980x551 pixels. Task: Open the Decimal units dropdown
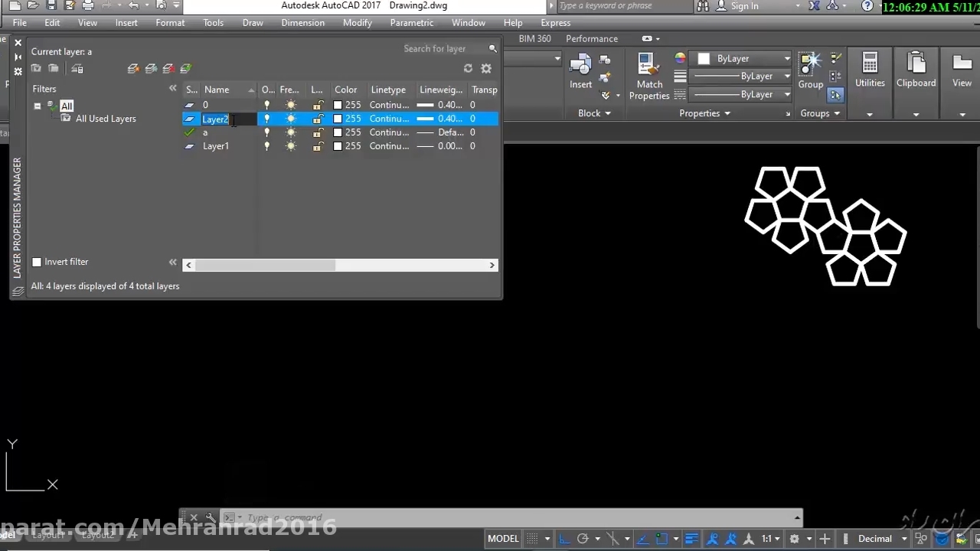point(882,539)
